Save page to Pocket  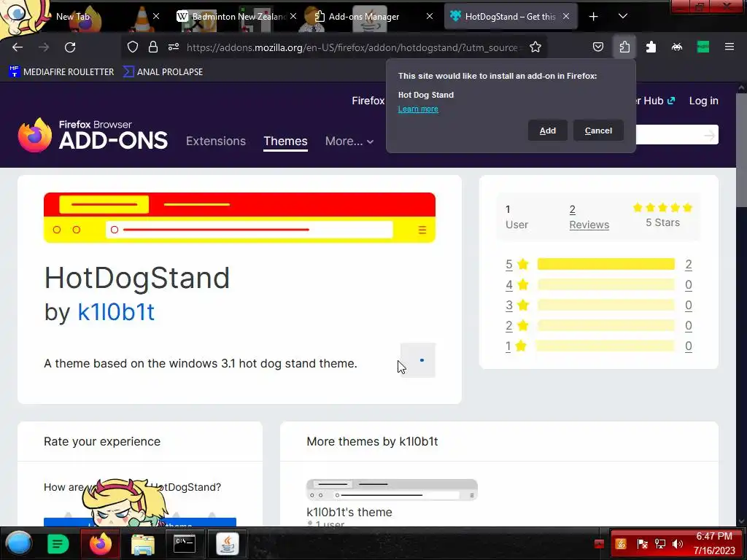click(598, 47)
